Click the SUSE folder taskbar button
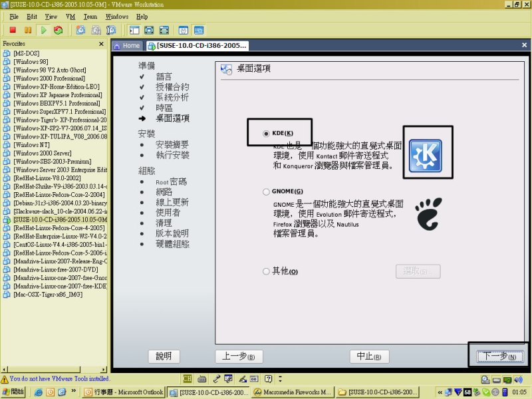This screenshot has height=399, width=532. coord(377,392)
